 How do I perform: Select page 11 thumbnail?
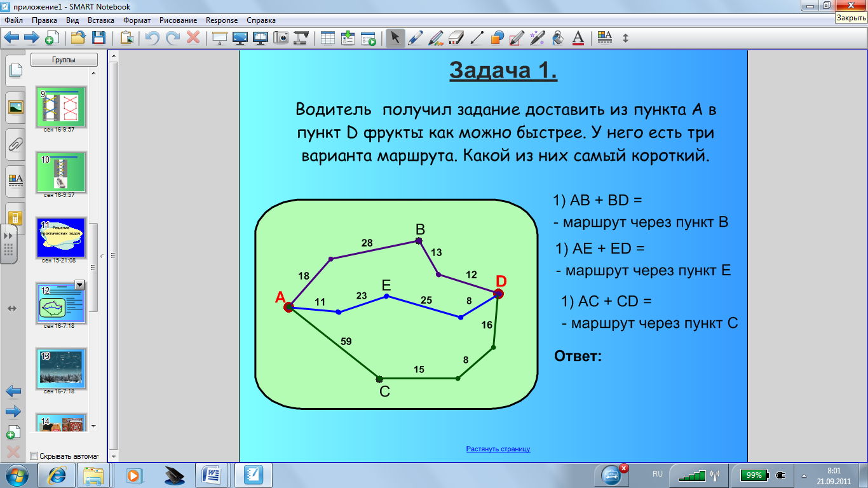pos(61,238)
